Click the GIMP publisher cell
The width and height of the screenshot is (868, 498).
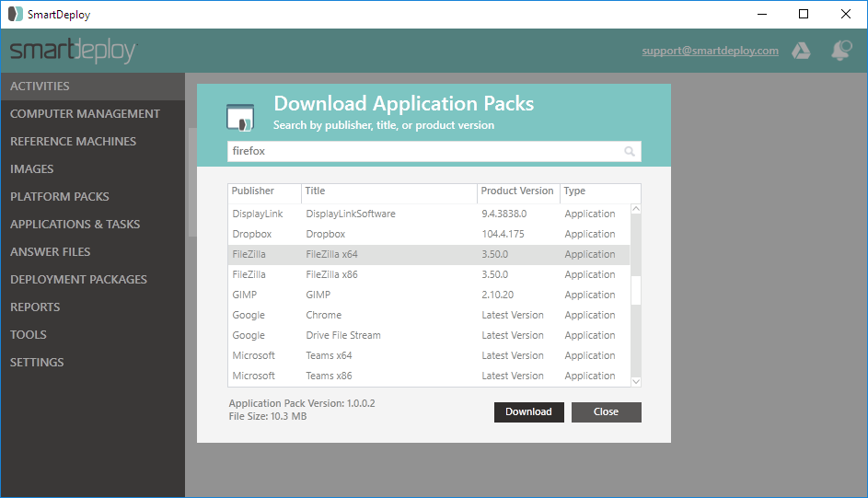(x=244, y=295)
